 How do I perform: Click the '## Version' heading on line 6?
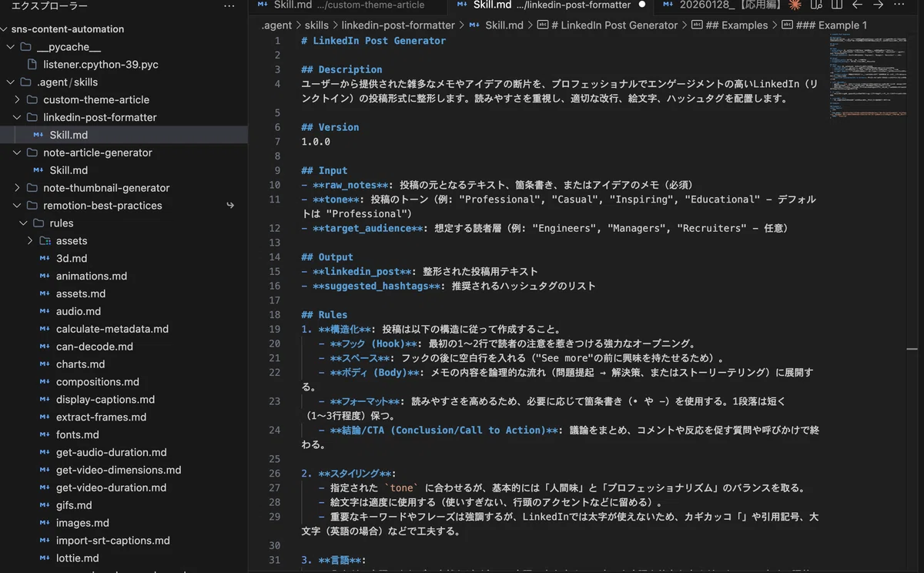pos(330,127)
